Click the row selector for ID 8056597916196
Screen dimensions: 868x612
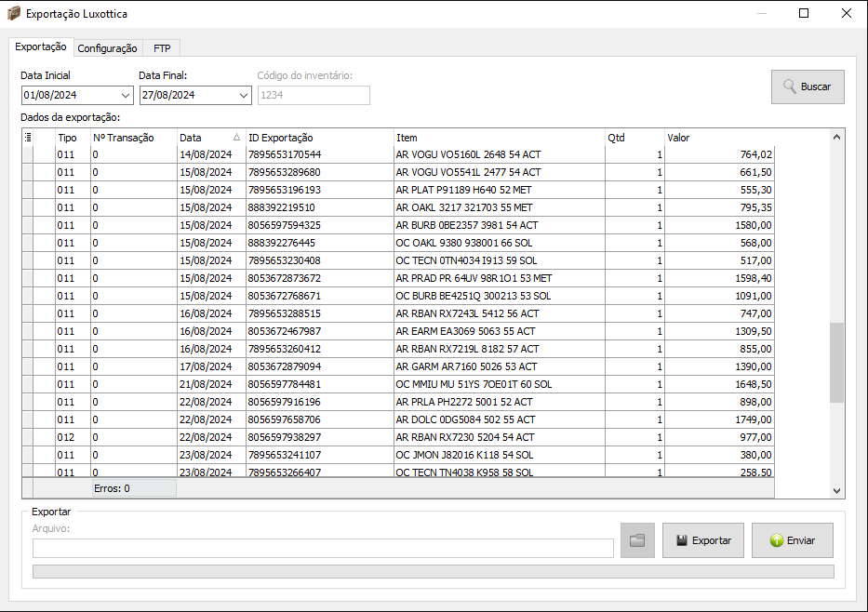coord(28,403)
